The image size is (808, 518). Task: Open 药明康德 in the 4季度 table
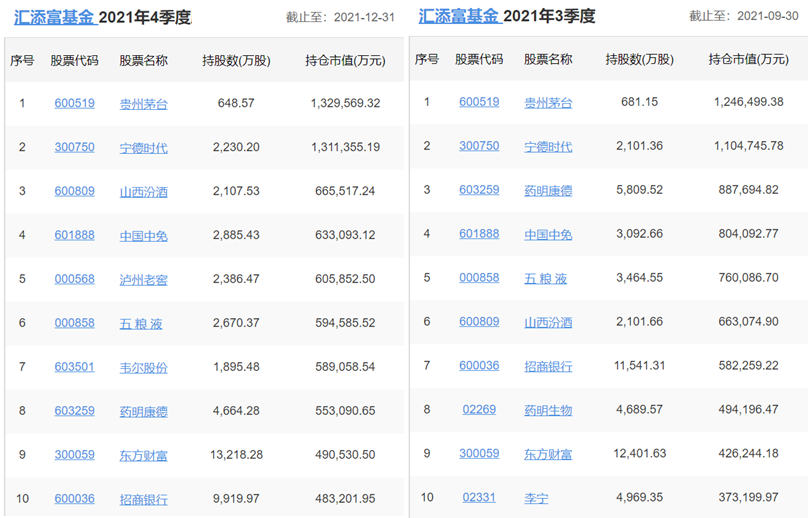point(144,412)
